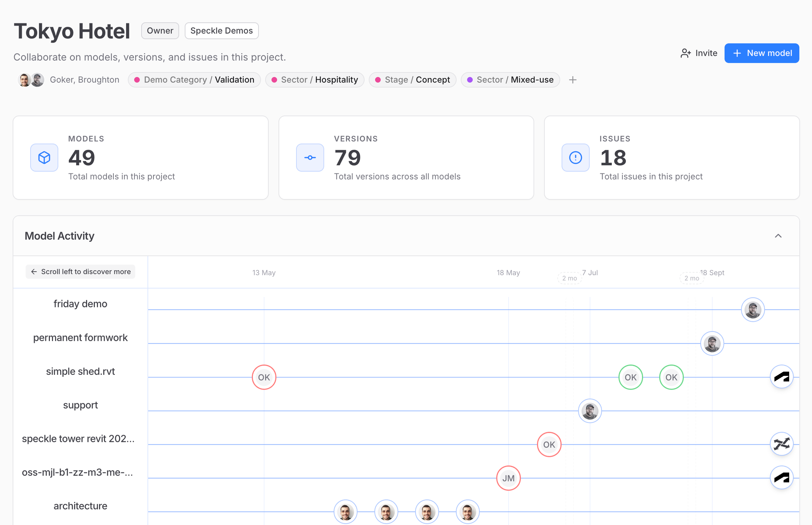Open the oss-mjl-b1-zz-m3-me-... model

point(77,472)
